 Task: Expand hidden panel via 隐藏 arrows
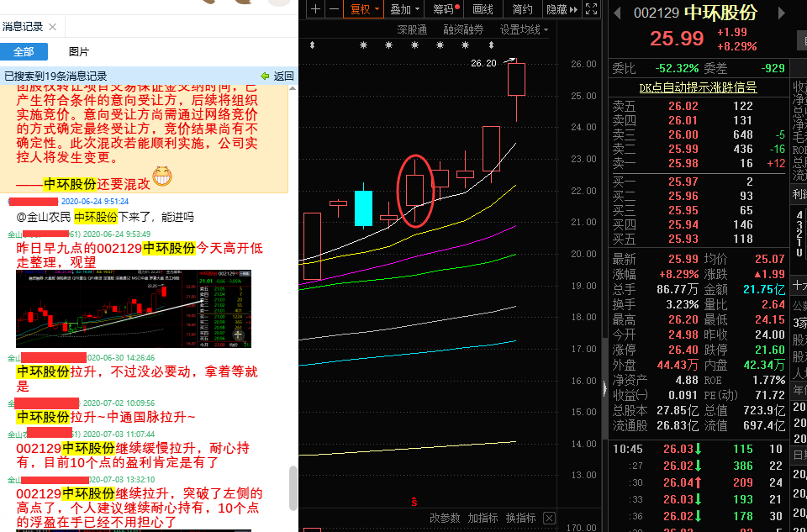click(x=562, y=9)
